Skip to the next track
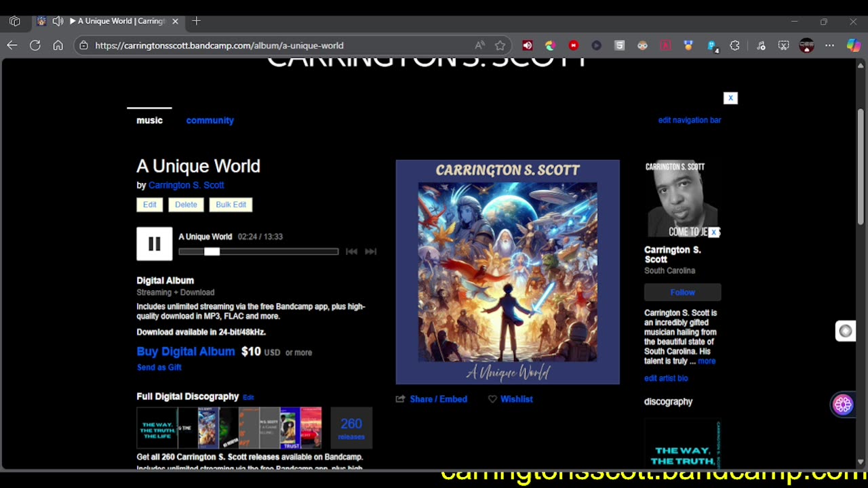868x488 pixels. [x=371, y=251]
